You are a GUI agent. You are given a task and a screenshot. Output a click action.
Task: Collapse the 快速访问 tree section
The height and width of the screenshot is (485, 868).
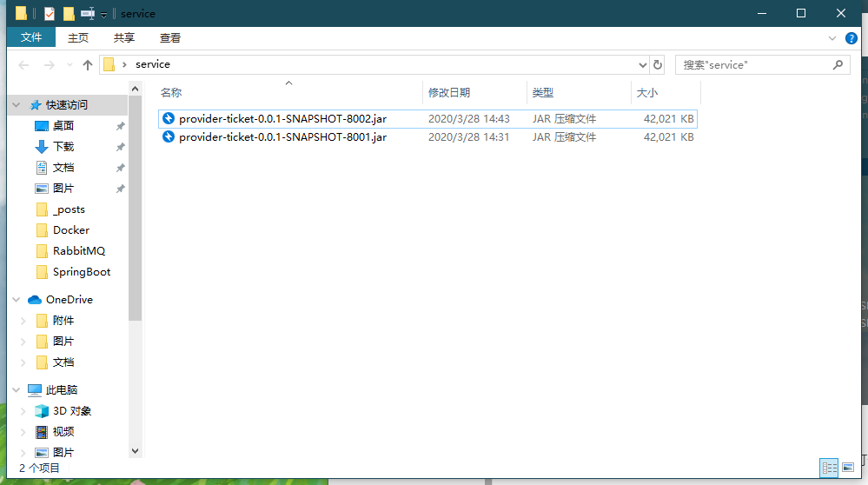point(17,105)
